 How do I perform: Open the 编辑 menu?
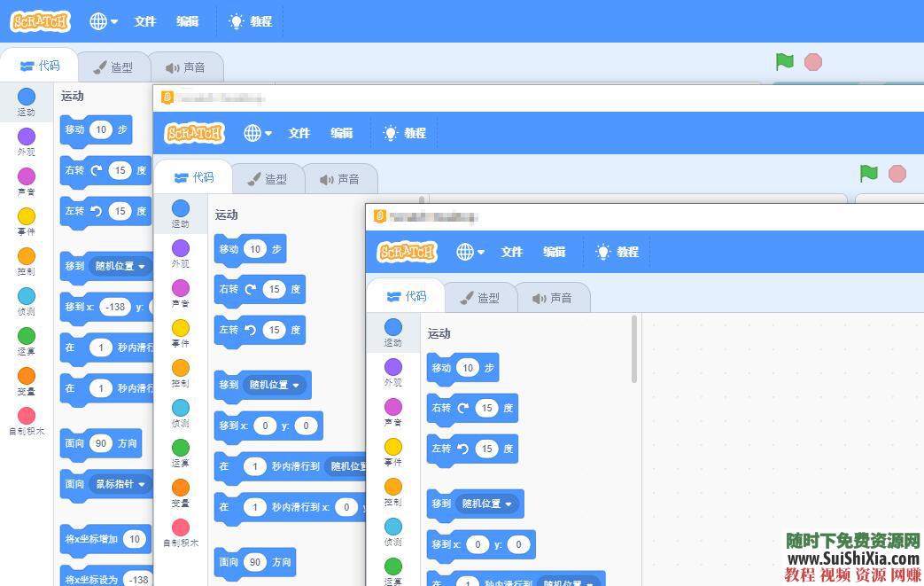[187, 21]
